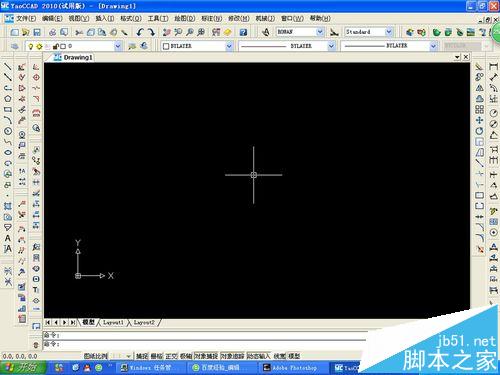500x375 pixels.
Task: Open the 编辑(E) menu
Action: tap(52, 18)
